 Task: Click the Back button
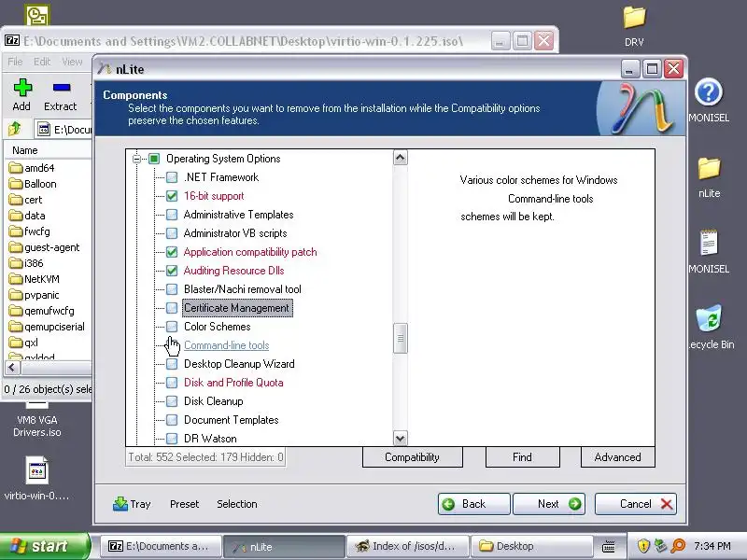click(473, 504)
